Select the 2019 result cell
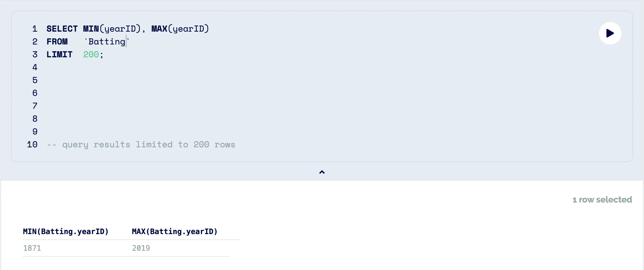The width and height of the screenshot is (644, 270). tap(141, 248)
